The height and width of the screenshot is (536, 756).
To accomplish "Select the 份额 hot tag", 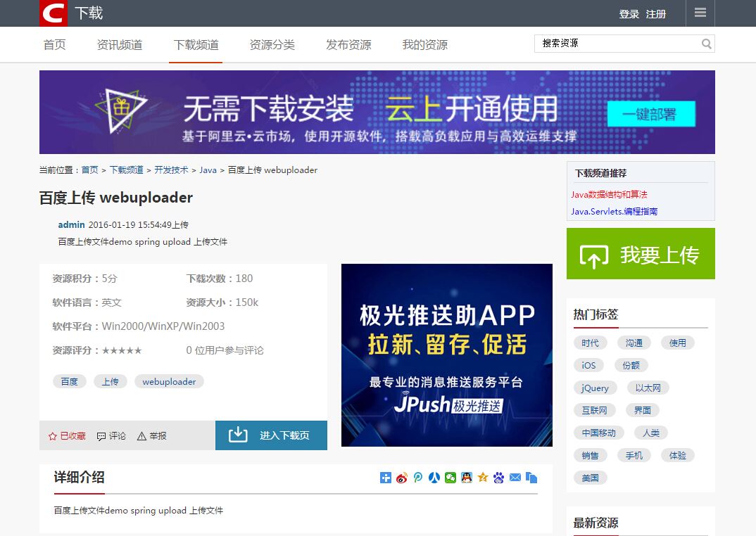I will coord(631,365).
